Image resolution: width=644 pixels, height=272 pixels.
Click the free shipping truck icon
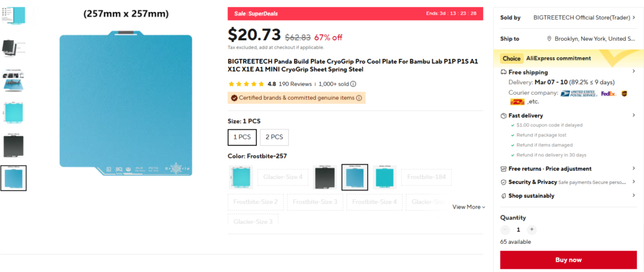pyautogui.click(x=504, y=72)
